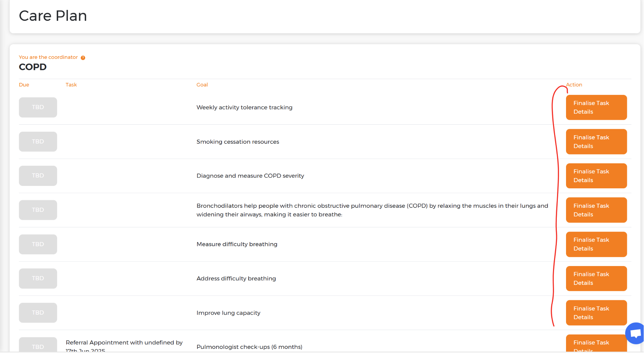Finalise task details for weekly activity tolerance tracking
This screenshot has width=644, height=353.
(x=596, y=108)
